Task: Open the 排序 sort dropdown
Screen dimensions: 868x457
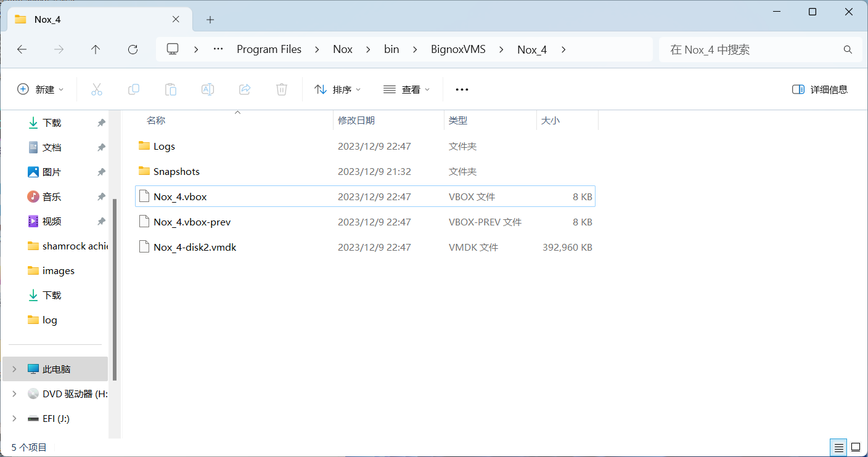Action: click(x=337, y=89)
